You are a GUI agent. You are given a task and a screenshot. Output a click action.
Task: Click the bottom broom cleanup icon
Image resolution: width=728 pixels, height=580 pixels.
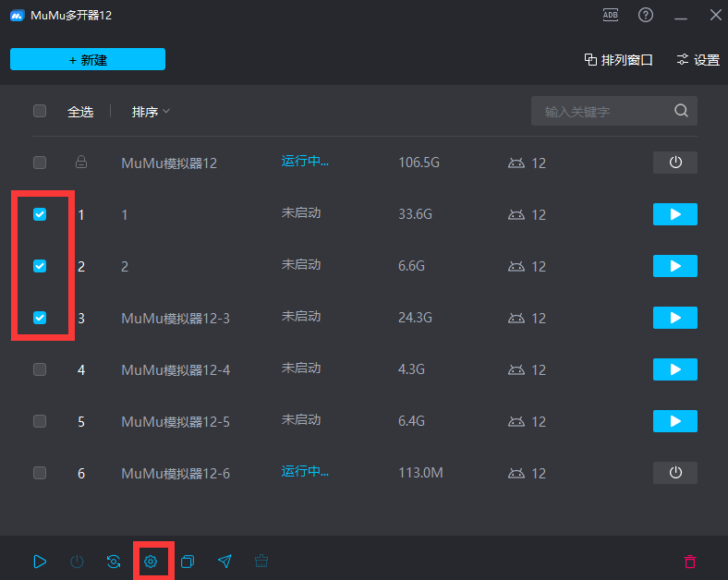tap(261, 561)
